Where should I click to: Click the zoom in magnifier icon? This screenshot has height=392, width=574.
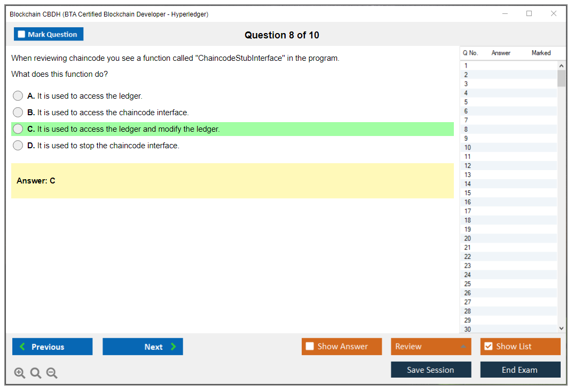tap(20, 373)
